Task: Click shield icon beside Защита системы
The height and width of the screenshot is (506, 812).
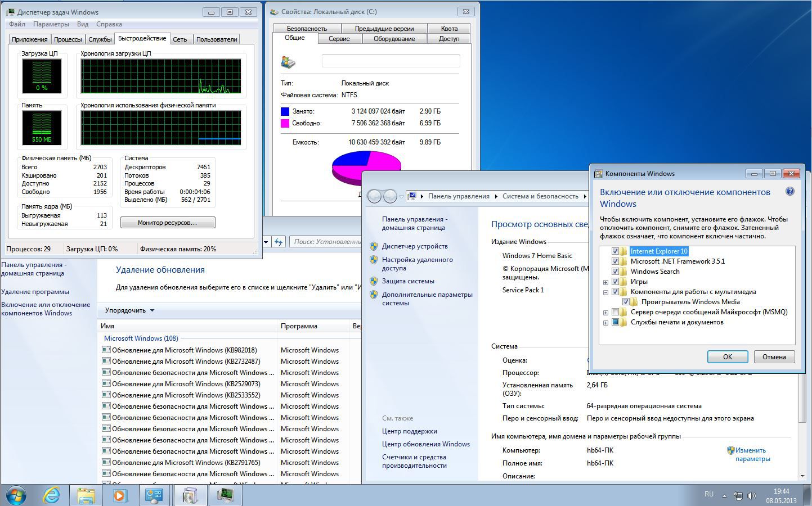Action: coord(374,281)
